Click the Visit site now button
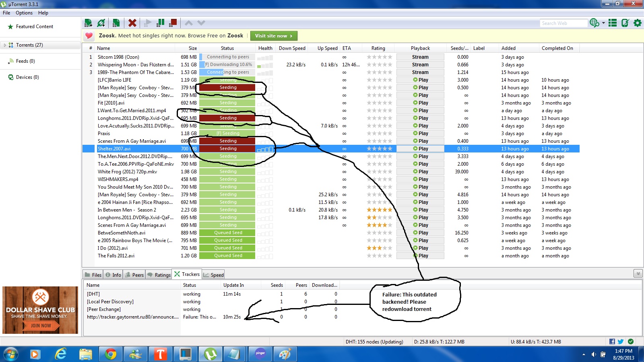The image size is (644, 362). [x=274, y=36]
